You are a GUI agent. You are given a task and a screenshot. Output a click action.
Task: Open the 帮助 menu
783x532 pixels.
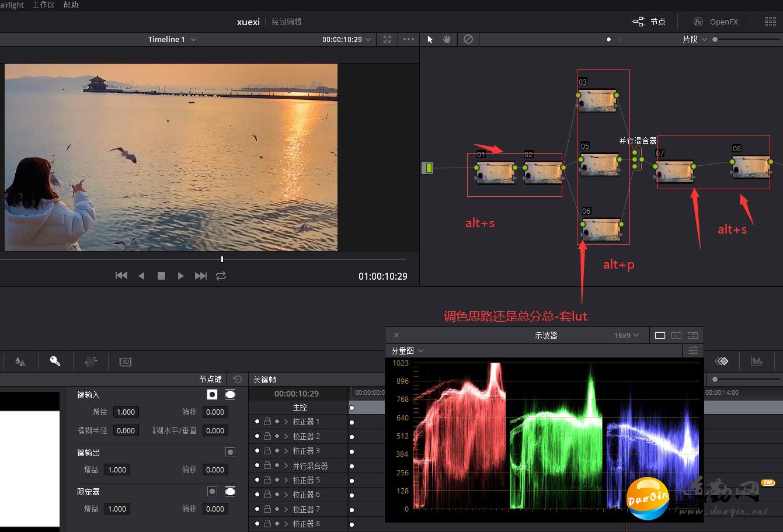click(71, 5)
